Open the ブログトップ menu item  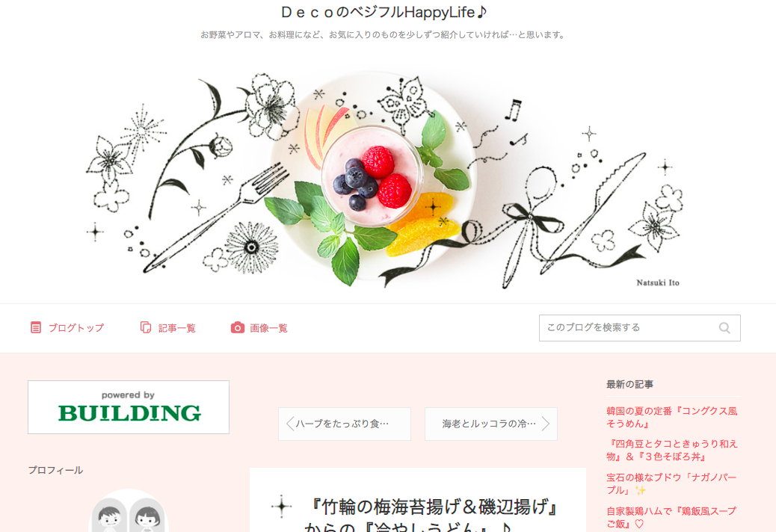[x=67, y=328]
